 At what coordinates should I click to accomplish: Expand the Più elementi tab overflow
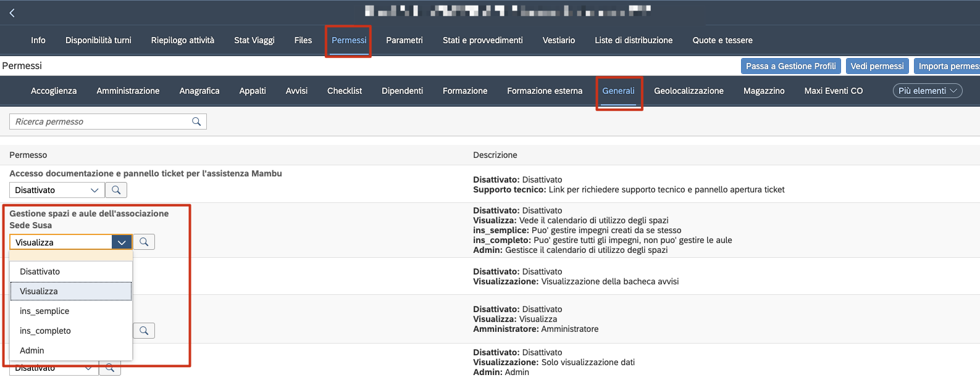click(927, 91)
